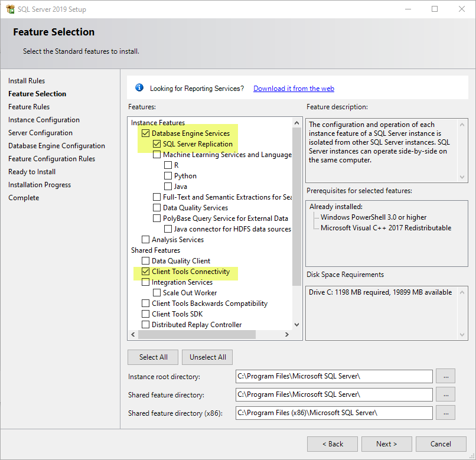Image resolution: width=476 pixels, height=460 pixels.
Task: Click the blue information icon near Reporting Services
Action: pyautogui.click(x=139, y=88)
